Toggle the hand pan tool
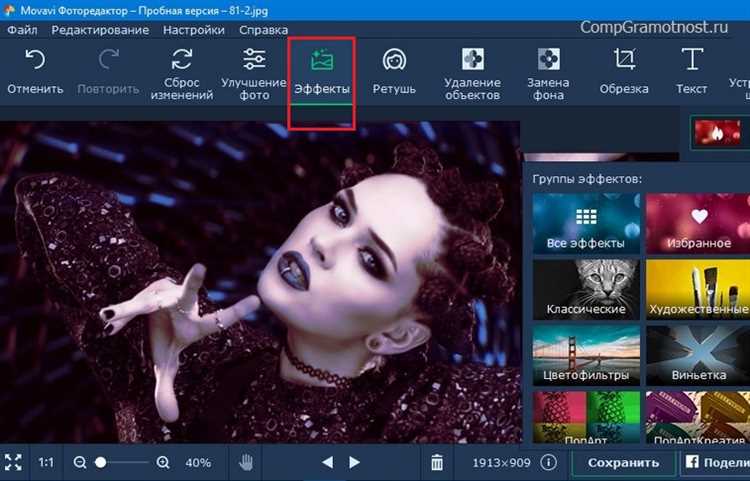750x481 pixels. [x=246, y=462]
